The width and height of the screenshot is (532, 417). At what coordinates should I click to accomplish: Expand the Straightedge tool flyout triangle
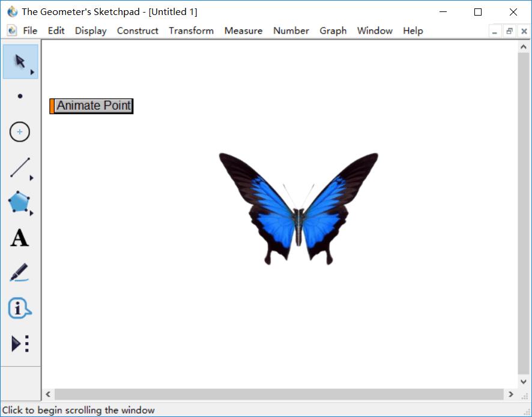click(32, 178)
